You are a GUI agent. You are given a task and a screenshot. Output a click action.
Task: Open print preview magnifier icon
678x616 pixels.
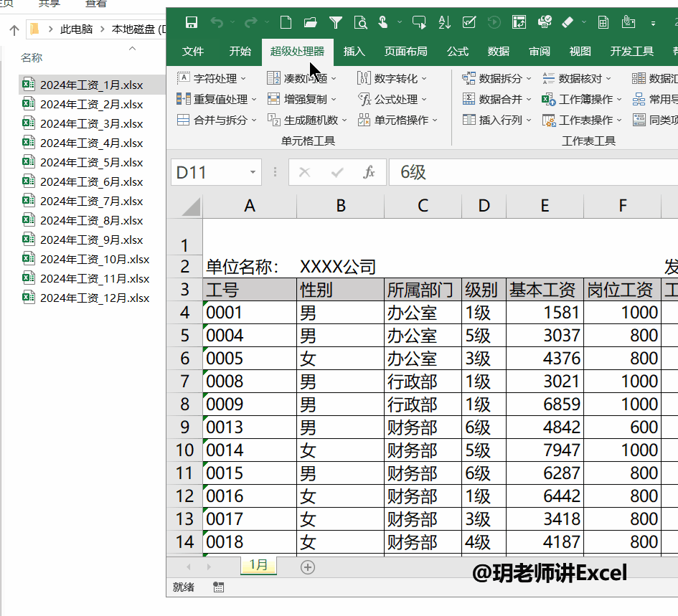tap(360, 22)
